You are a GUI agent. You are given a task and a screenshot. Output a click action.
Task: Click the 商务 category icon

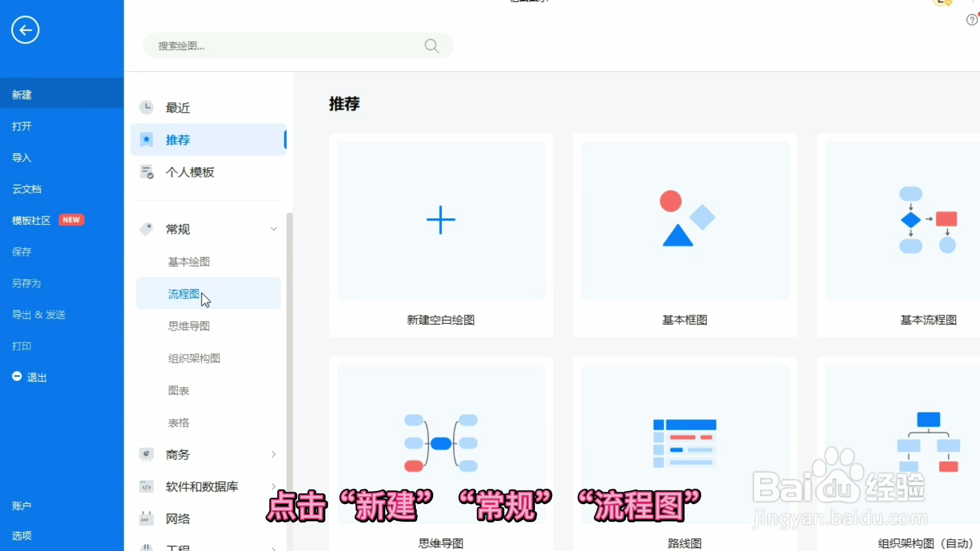(x=146, y=454)
